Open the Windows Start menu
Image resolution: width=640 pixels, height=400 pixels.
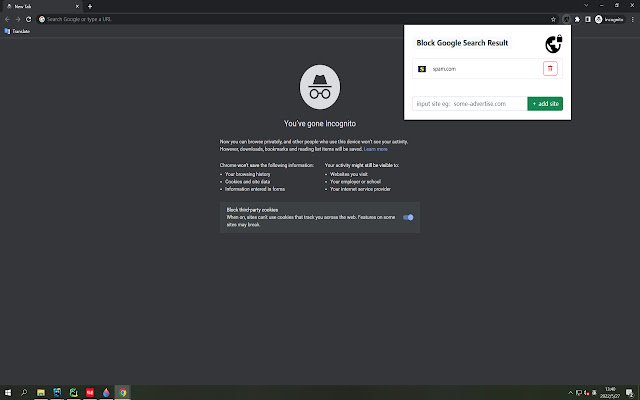8,393
